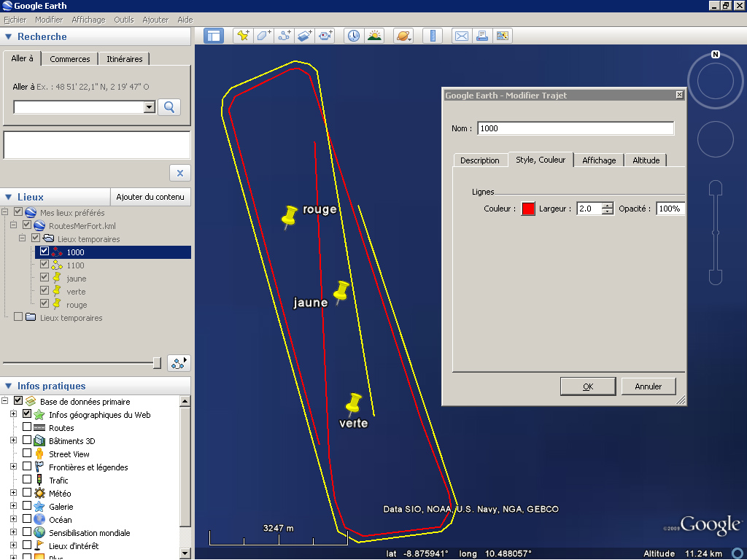Image resolution: width=747 pixels, height=560 pixels.
Task: Toggle the jaune placemark checkbox
Action: click(x=44, y=277)
